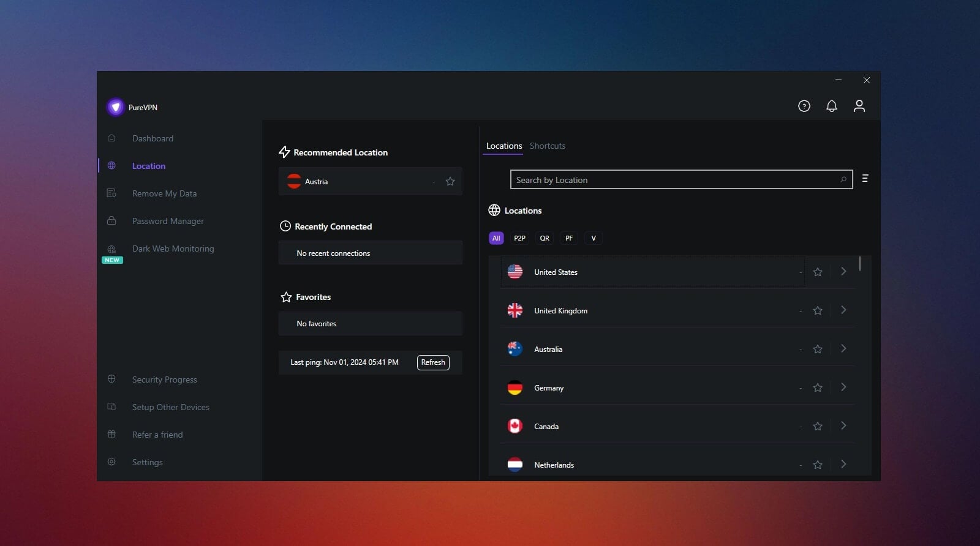Open notifications bell icon
Viewport: 980px width, 546px height.
832,106
